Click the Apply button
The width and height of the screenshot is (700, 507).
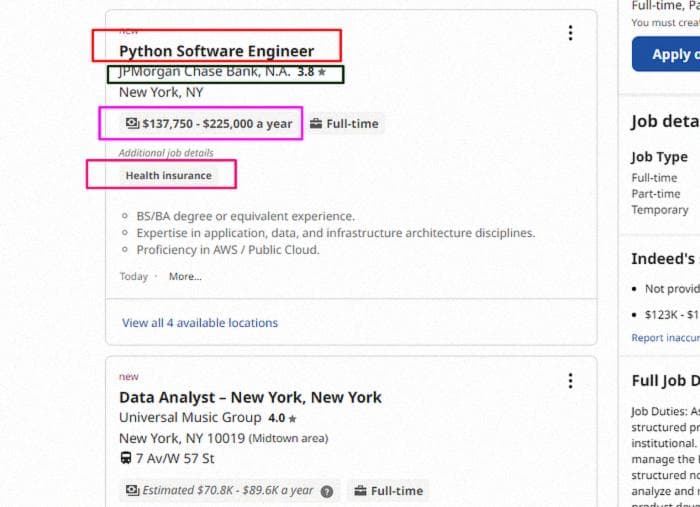666,54
